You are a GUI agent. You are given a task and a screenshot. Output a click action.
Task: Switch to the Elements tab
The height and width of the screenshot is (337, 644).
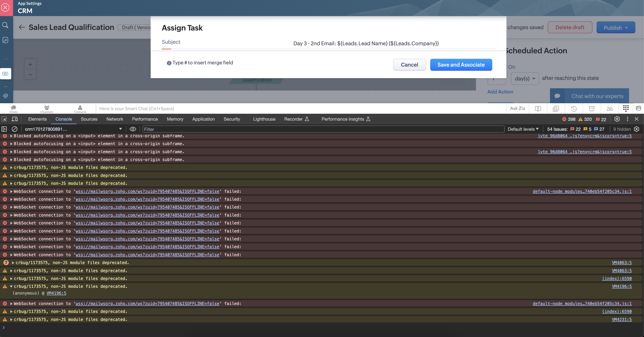(x=37, y=119)
